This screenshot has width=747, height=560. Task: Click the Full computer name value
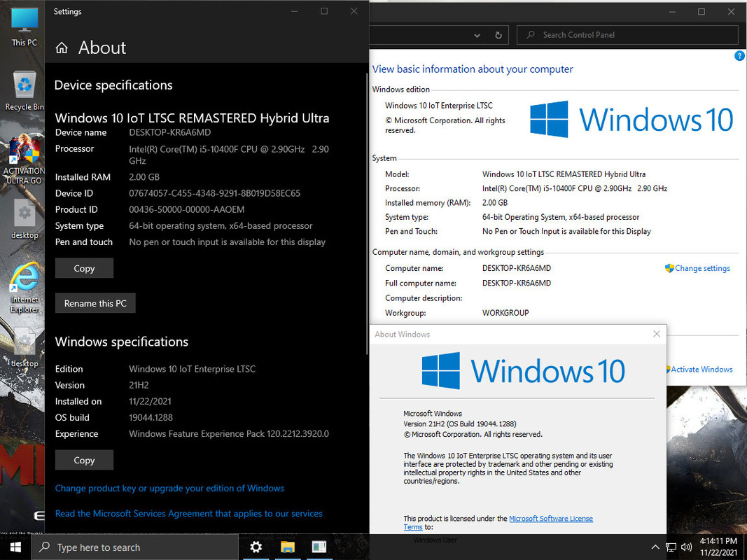pyautogui.click(x=517, y=283)
